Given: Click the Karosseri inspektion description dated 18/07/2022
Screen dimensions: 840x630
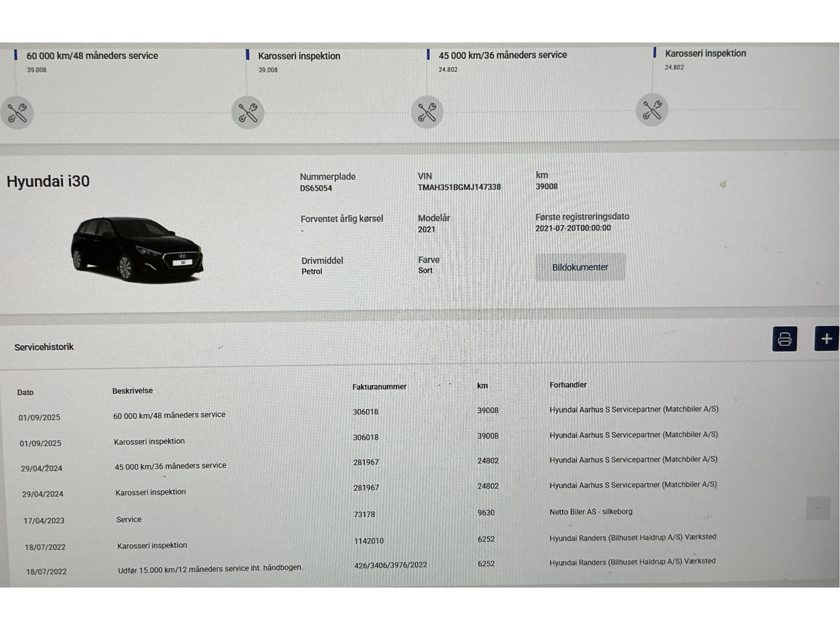Looking at the screenshot, I should click(152, 545).
